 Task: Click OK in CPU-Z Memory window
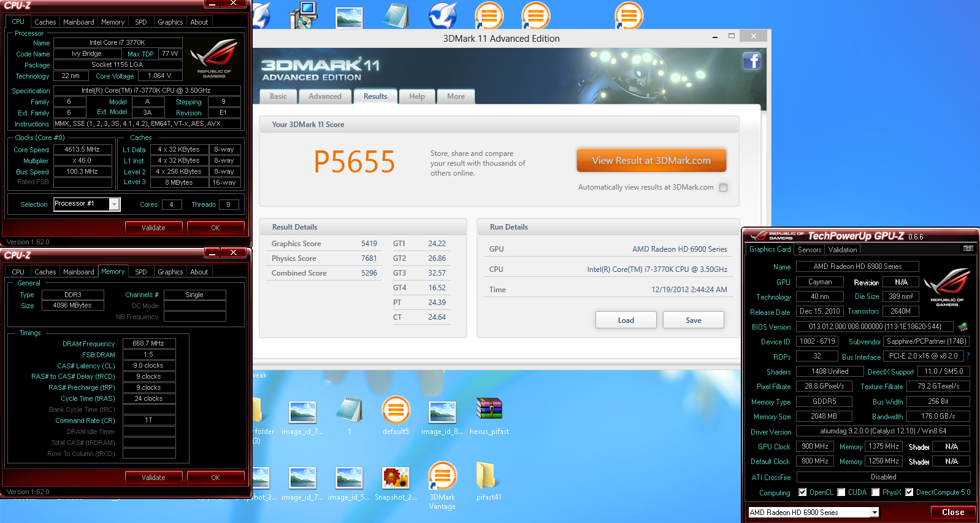(215, 478)
